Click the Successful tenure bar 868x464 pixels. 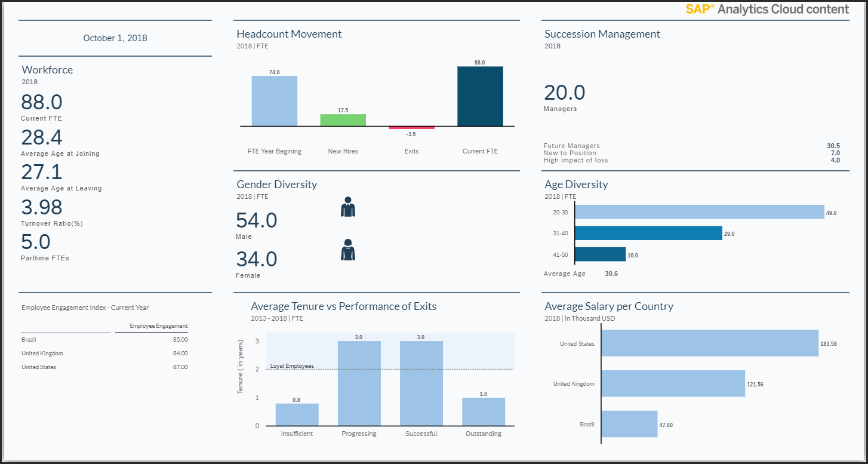tap(421, 383)
